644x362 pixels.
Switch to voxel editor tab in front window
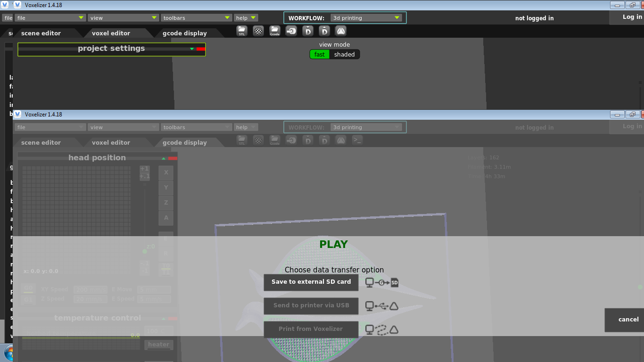[111, 142]
